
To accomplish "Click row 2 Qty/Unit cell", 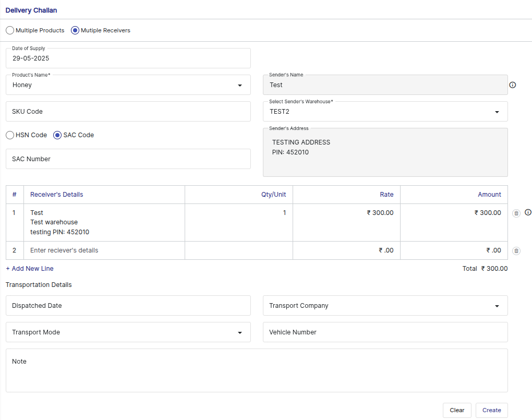I will pos(239,250).
